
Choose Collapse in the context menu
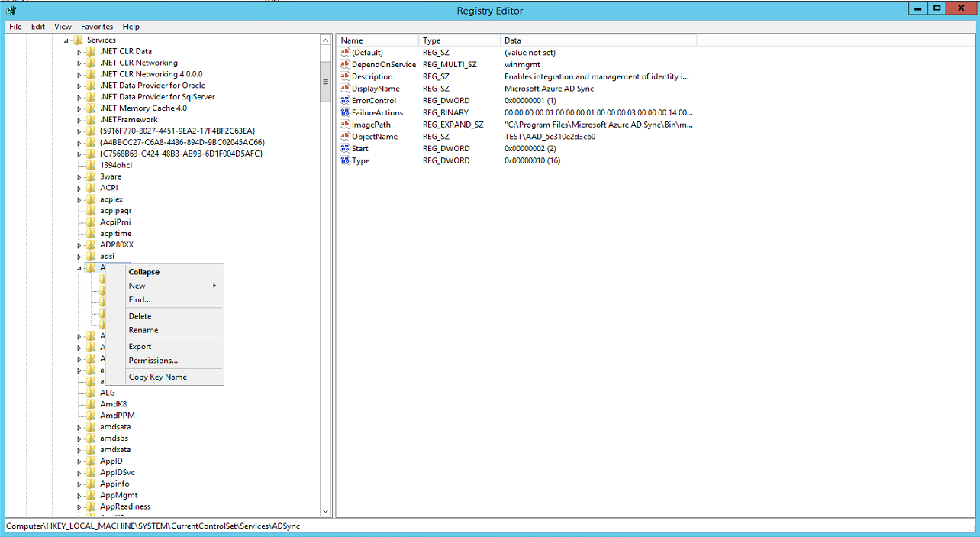pos(164,272)
